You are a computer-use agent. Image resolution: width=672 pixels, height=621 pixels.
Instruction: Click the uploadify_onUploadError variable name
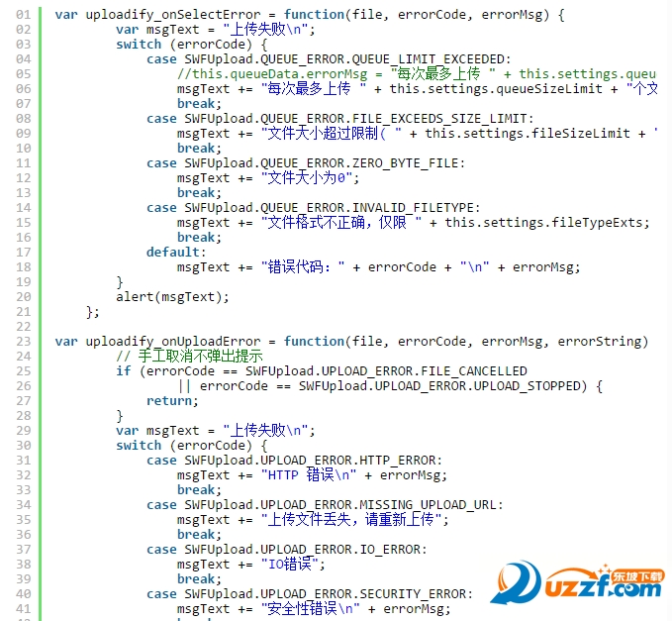(173, 342)
